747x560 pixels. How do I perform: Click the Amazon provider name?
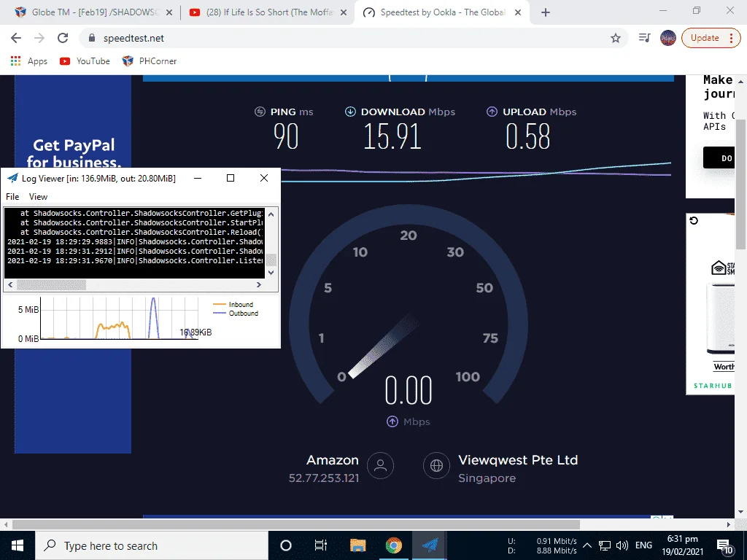[333, 460]
